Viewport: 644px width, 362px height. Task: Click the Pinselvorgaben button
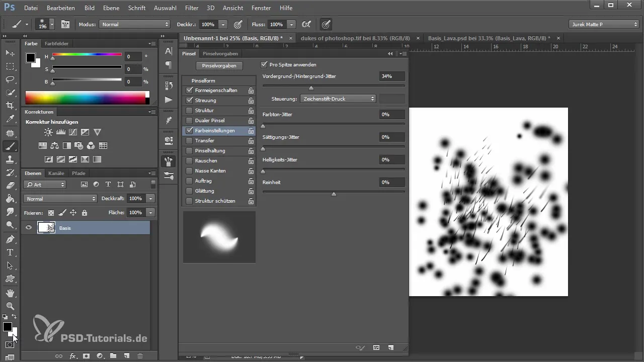tap(219, 66)
